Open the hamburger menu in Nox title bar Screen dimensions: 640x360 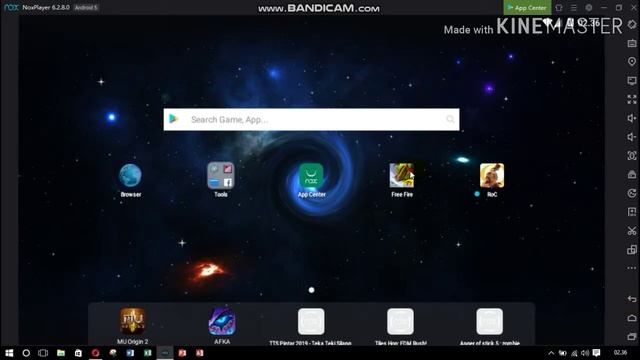click(x=574, y=8)
